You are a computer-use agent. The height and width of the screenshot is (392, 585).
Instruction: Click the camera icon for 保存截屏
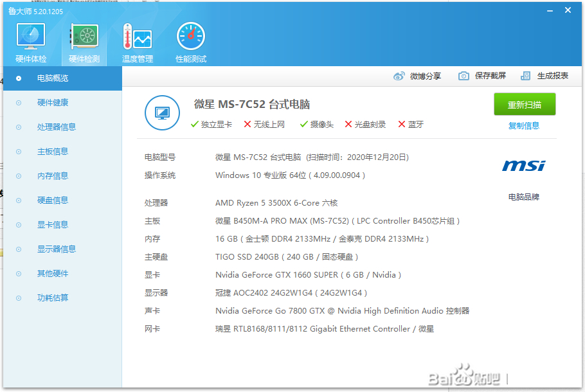click(x=464, y=76)
